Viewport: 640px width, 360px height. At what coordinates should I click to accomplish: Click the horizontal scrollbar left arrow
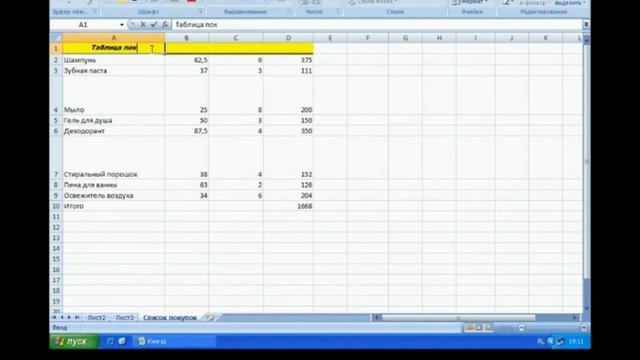pos(376,318)
